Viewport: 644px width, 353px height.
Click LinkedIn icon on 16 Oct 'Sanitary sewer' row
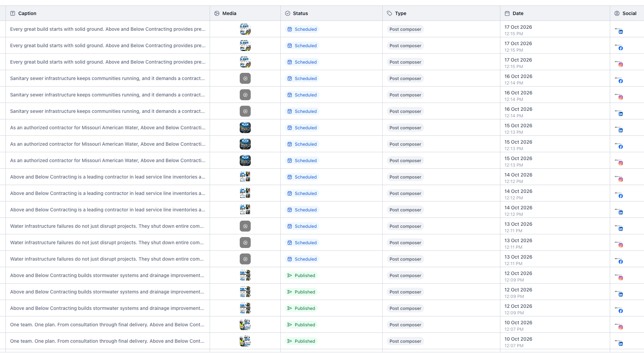621,114
